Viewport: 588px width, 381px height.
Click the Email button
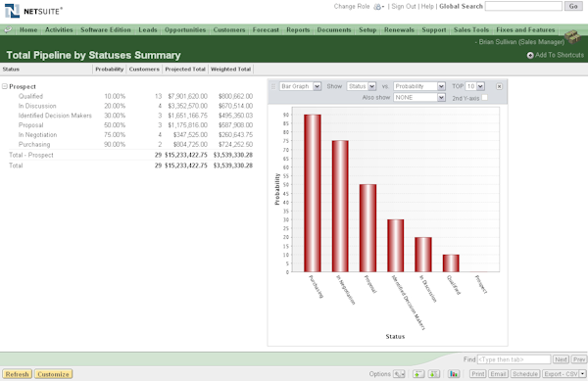pyautogui.click(x=498, y=374)
